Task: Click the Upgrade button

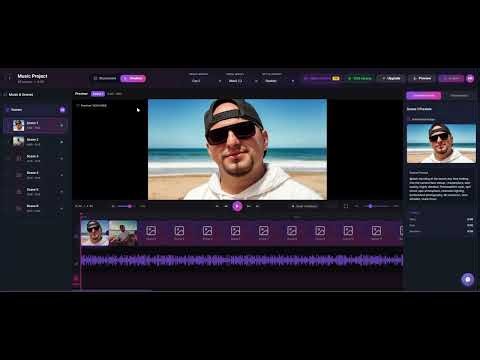Action: 391,78
